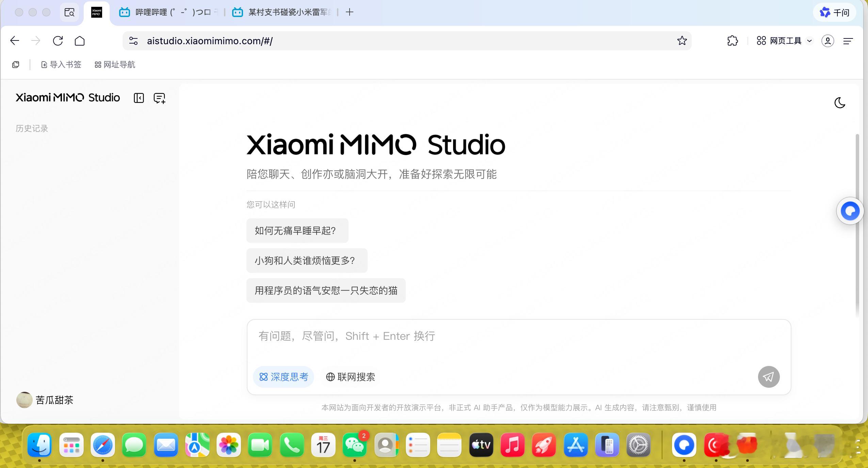Start a new conversation
Image resolution: width=868 pixels, height=468 pixels.
[159, 98]
